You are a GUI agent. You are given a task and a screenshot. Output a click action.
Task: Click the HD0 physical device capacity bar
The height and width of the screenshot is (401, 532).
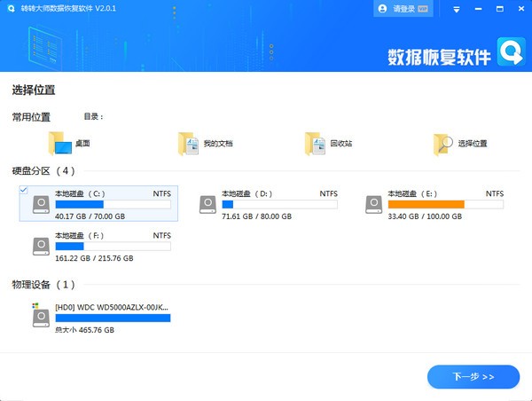[x=113, y=317]
